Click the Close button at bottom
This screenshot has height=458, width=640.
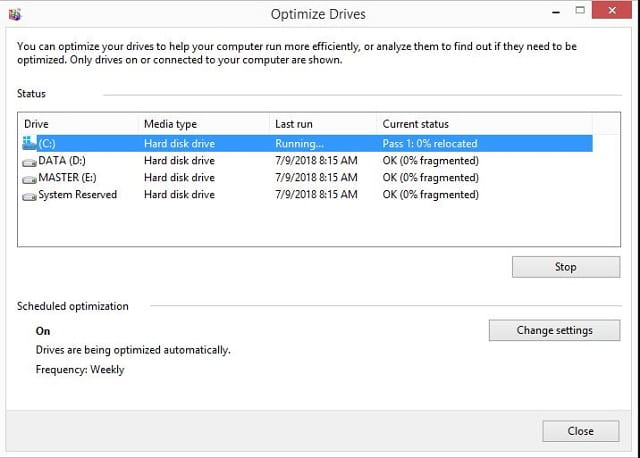[580, 431]
